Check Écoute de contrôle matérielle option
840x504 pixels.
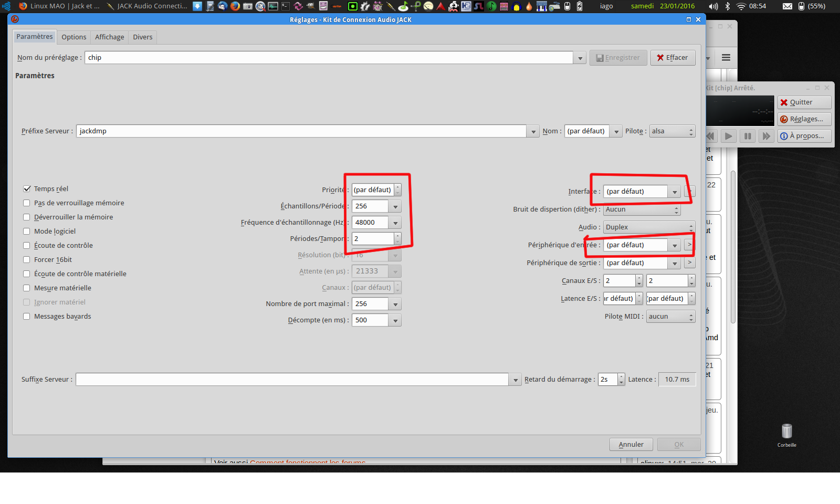[27, 274]
